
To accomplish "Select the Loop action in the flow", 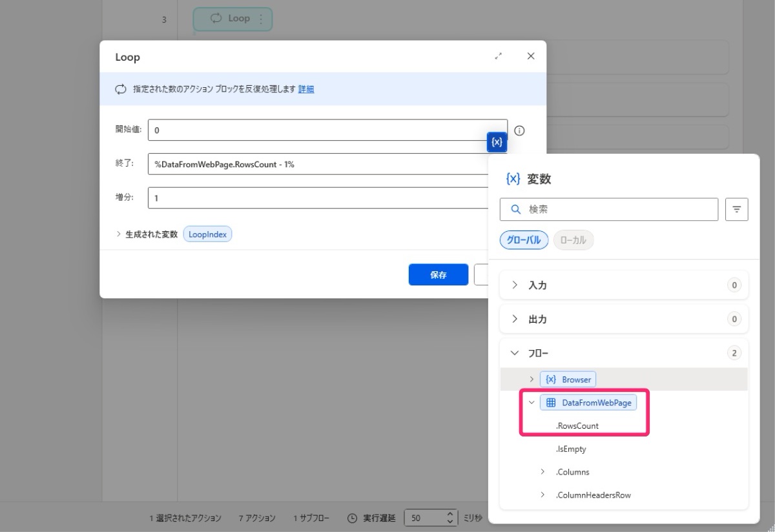I will pos(232,19).
